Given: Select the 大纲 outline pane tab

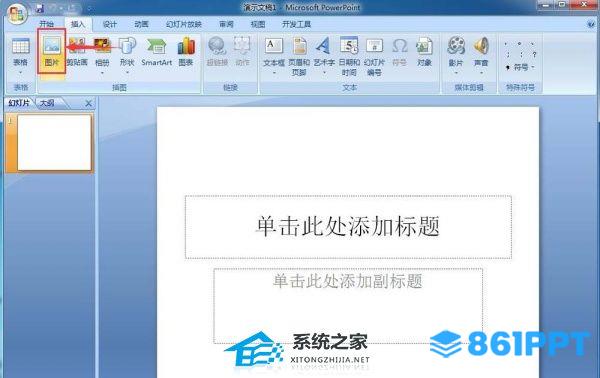Looking at the screenshot, I should 47,103.
